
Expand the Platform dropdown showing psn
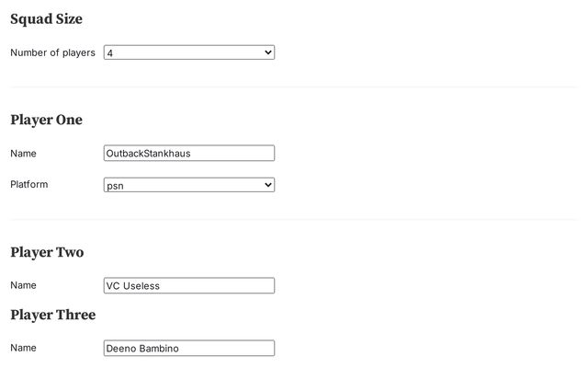188,185
